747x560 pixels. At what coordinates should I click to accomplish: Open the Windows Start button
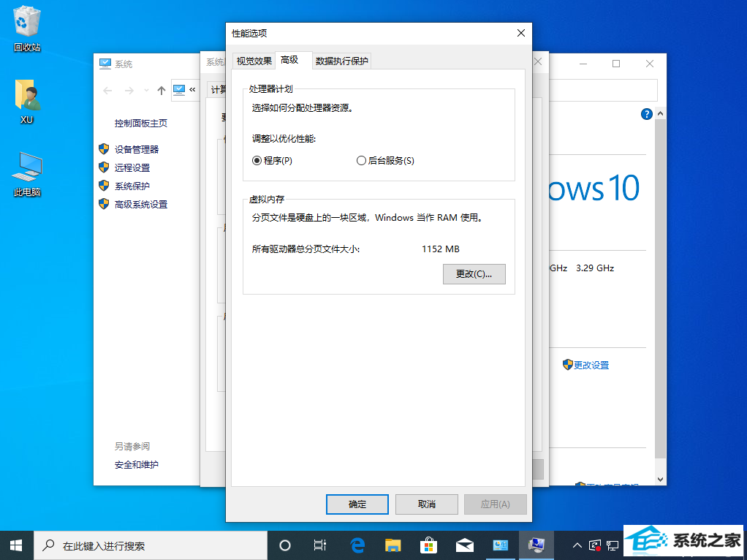[17, 545]
